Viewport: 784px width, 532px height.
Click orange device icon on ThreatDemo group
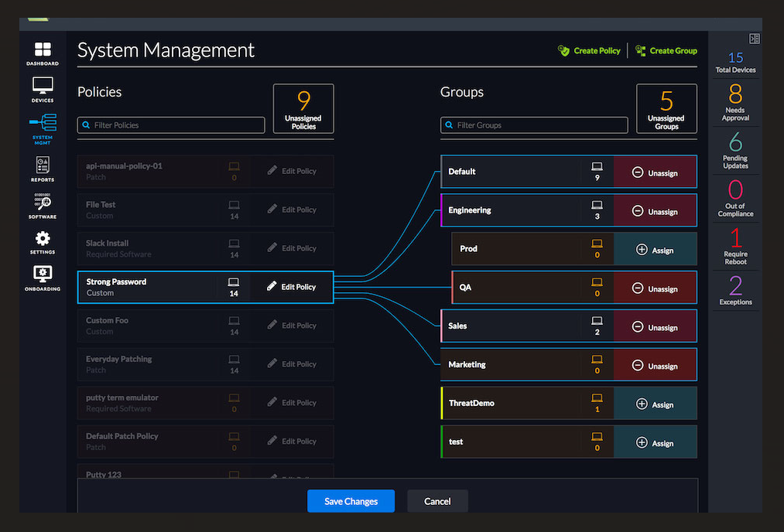[597, 397]
